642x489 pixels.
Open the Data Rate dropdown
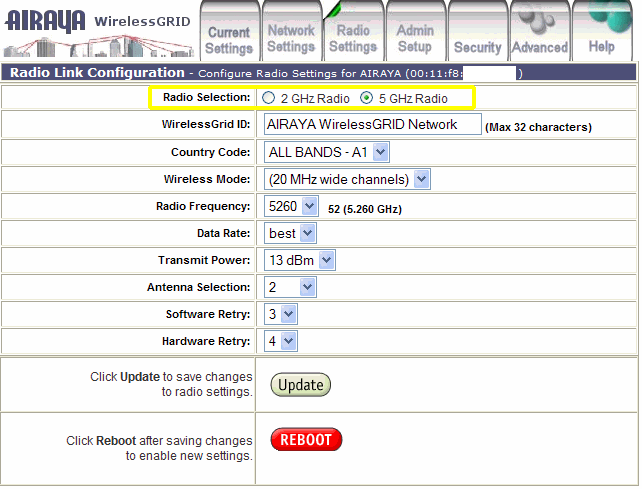tap(290, 233)
